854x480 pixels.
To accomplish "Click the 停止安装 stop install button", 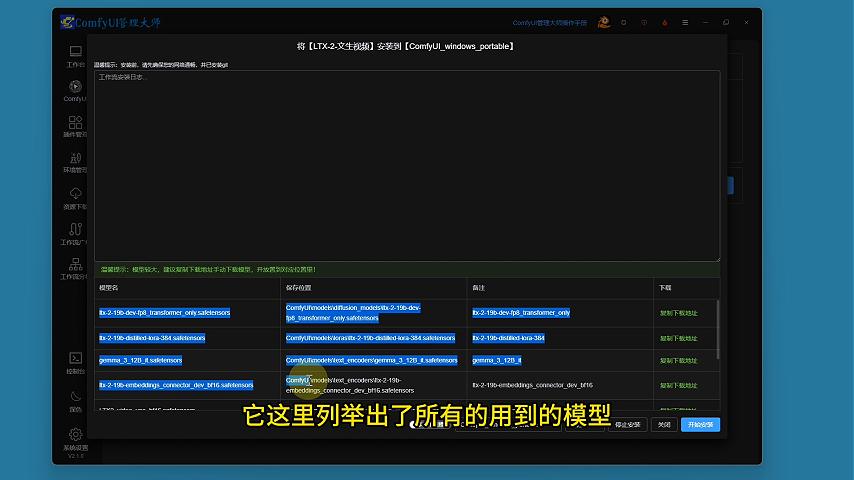I will 627,424.
